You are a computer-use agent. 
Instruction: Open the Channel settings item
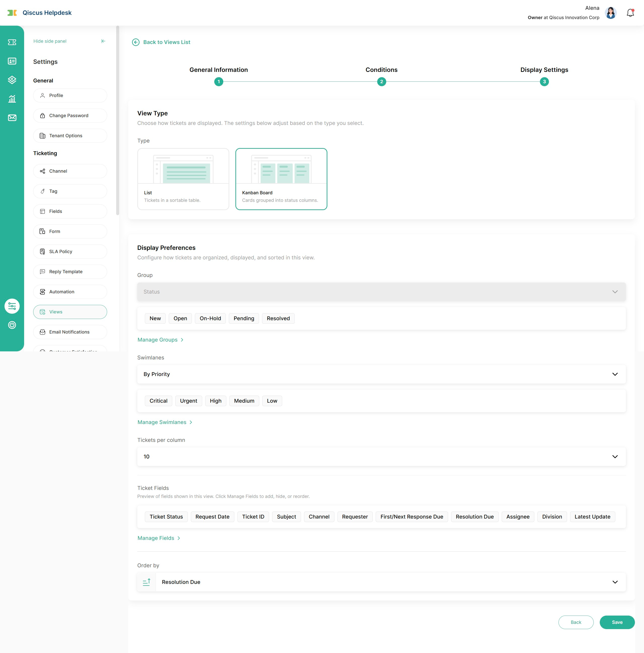pyautogui.click(x=70, y=171)
